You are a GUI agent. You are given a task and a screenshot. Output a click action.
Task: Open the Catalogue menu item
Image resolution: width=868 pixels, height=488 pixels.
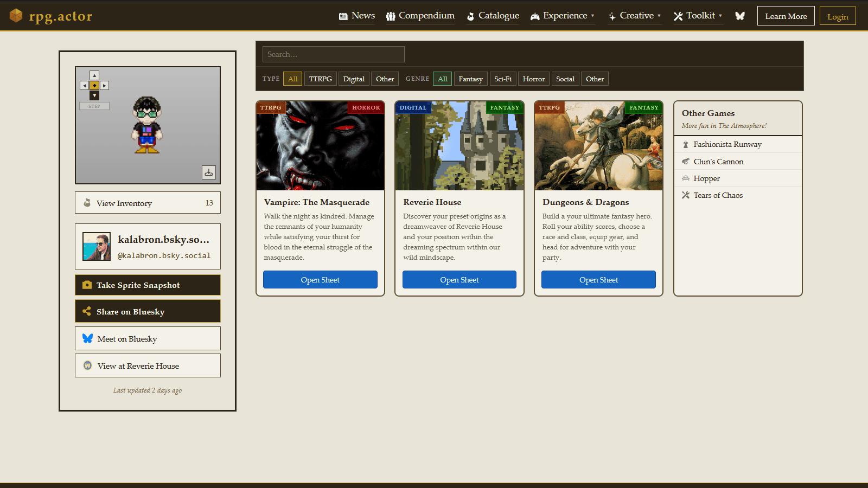point(493,16)
